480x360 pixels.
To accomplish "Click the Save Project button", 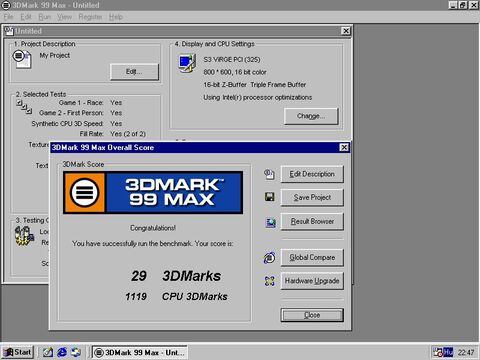I will 312,198.
